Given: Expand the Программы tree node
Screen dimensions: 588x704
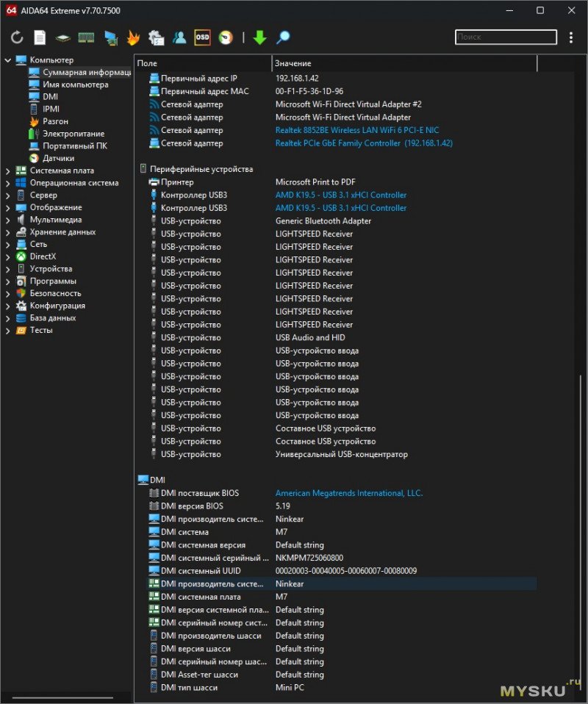Looking at the screenshot, I should click(7, 281).
